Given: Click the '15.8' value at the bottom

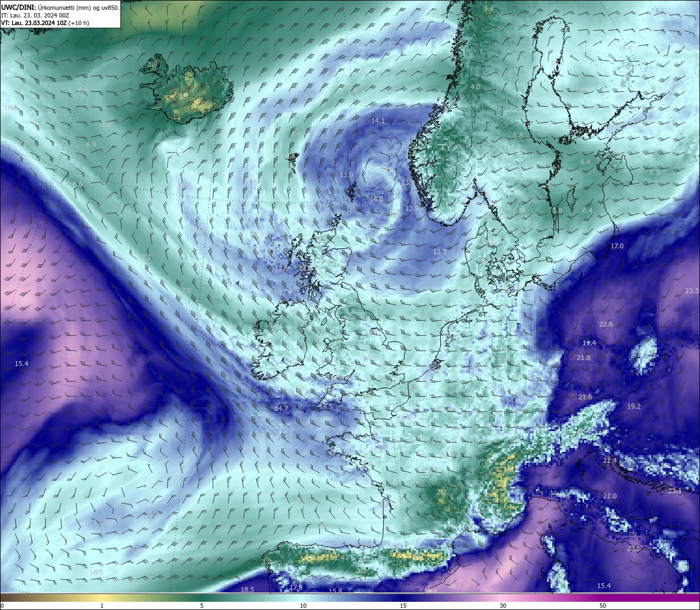Looking at the screenshot, I should pyautogui.click(x=335, y=591).
